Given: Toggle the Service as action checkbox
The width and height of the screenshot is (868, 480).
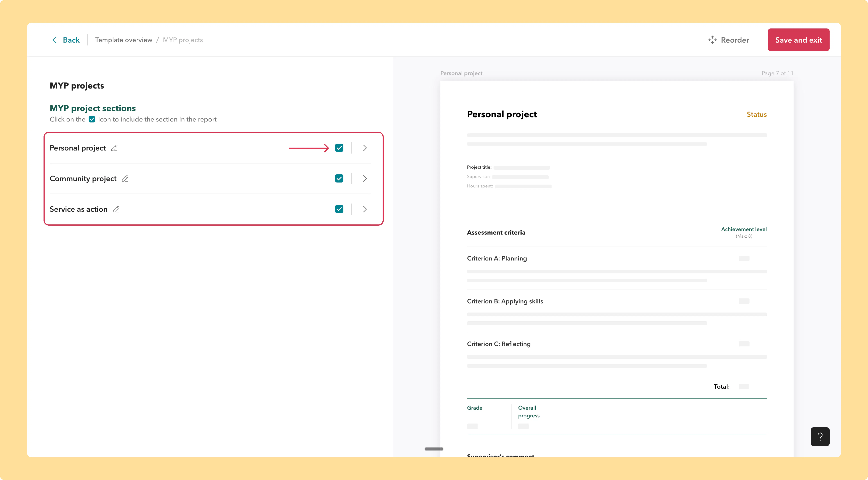Looking at the screenshot, I should tap(339, 209).
